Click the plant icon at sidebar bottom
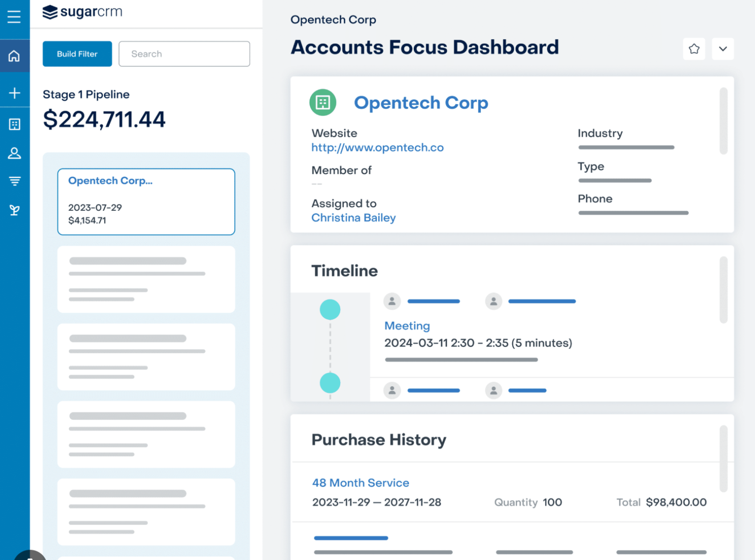 [x=14, y=210]
